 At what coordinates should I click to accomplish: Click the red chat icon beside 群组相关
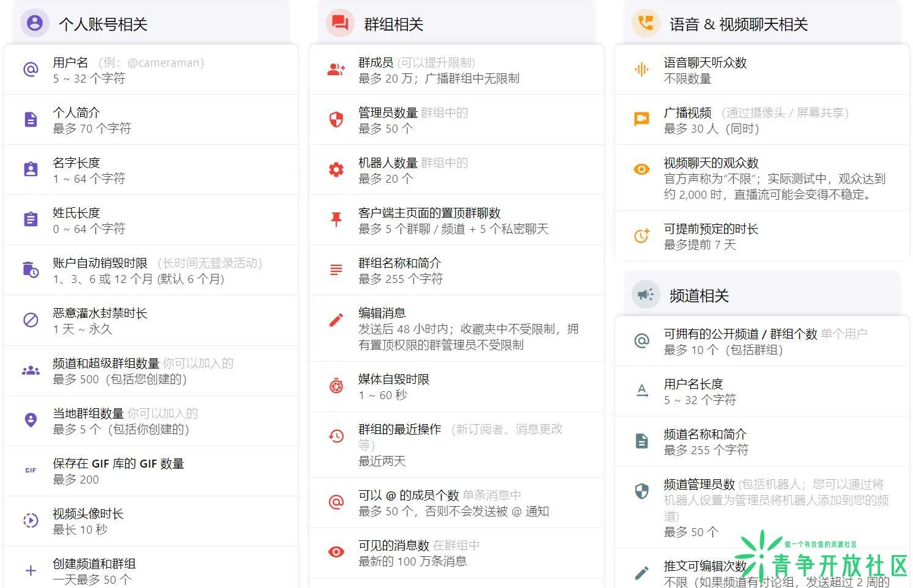click(x=340, y=23)
